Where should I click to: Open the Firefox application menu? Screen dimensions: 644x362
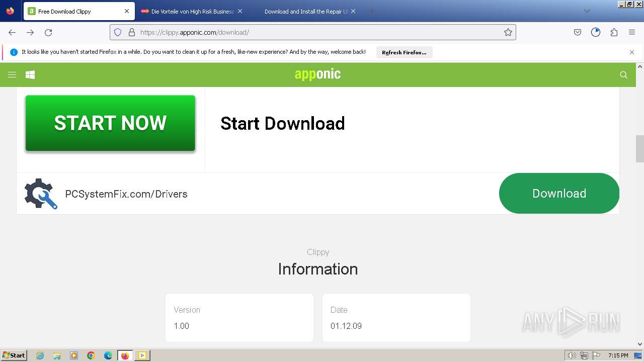(x=632, y=32)
